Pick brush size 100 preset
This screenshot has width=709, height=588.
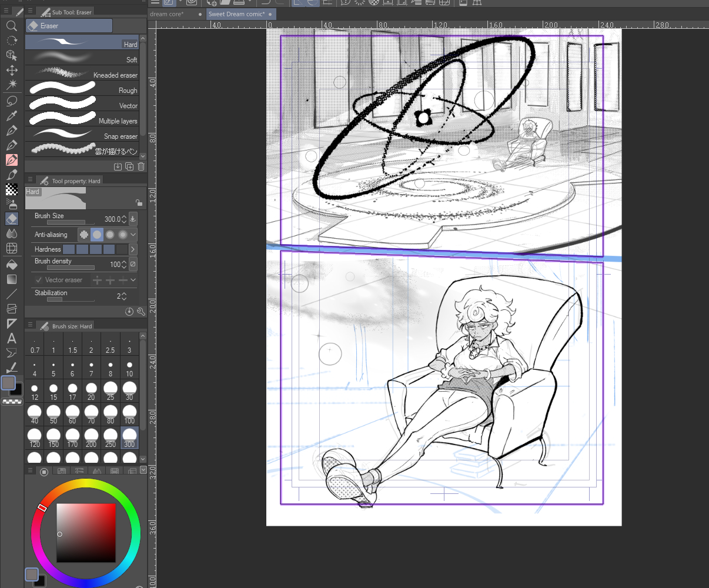coord(129,413)
